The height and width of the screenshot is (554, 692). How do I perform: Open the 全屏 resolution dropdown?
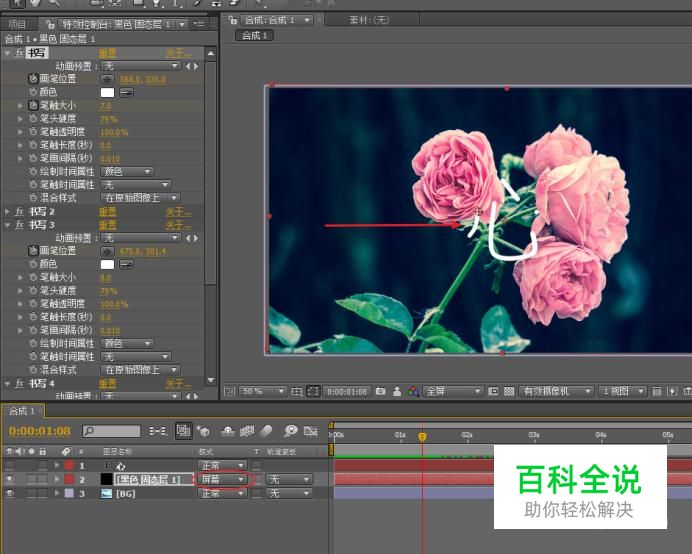pos(452,392)
